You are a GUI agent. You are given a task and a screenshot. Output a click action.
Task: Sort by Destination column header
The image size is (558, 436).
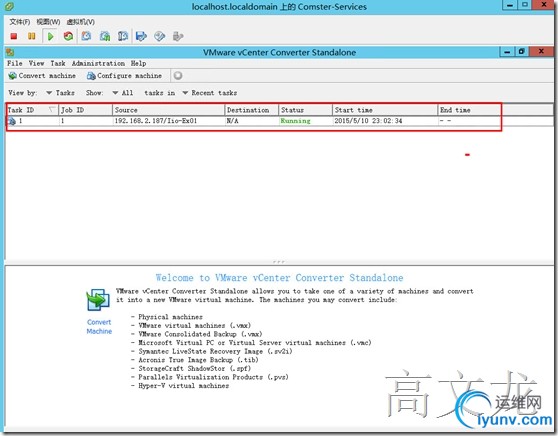252,110
